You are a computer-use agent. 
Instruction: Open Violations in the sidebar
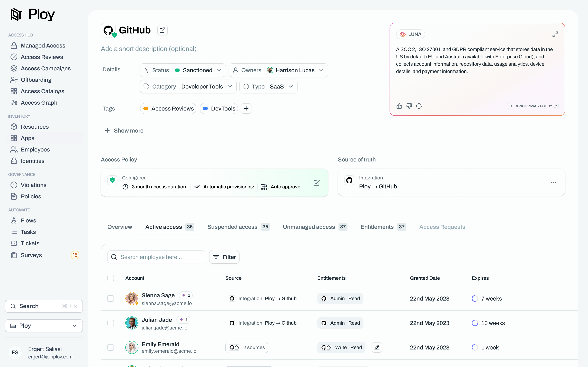pos(33,185)
